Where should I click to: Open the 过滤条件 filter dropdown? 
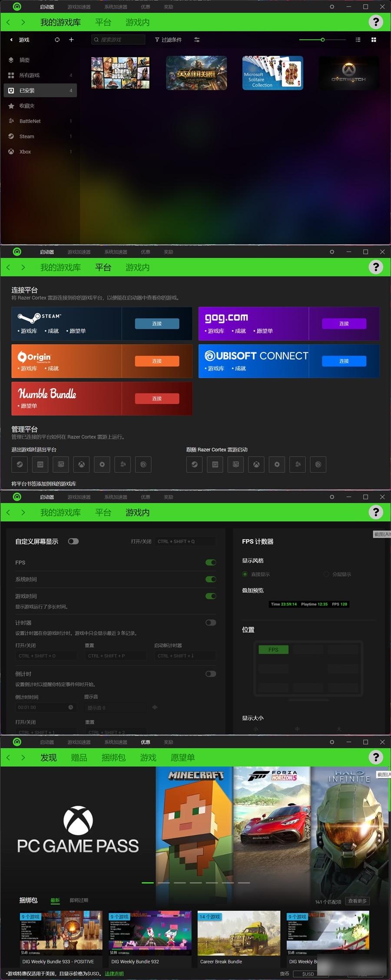tap(169, 40)
